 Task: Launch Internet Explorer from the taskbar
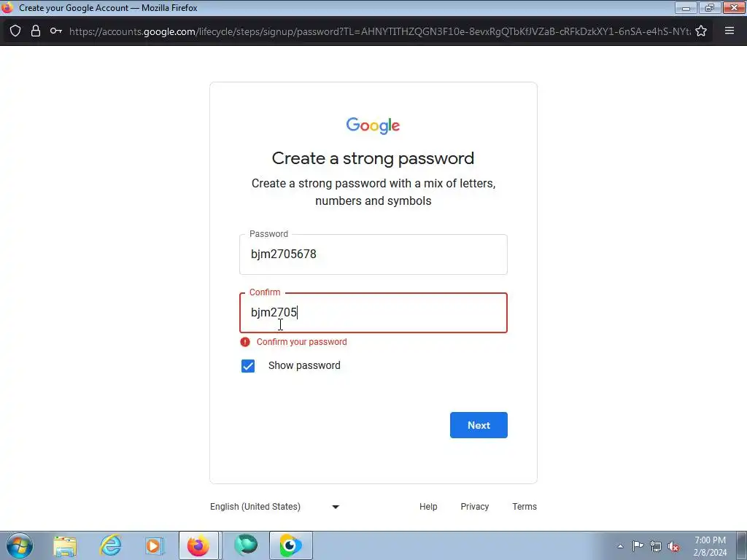click(110, 545)
